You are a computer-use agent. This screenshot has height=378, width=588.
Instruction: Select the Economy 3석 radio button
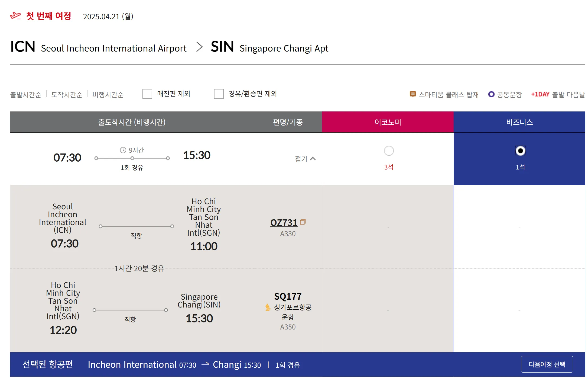[389, 151]
